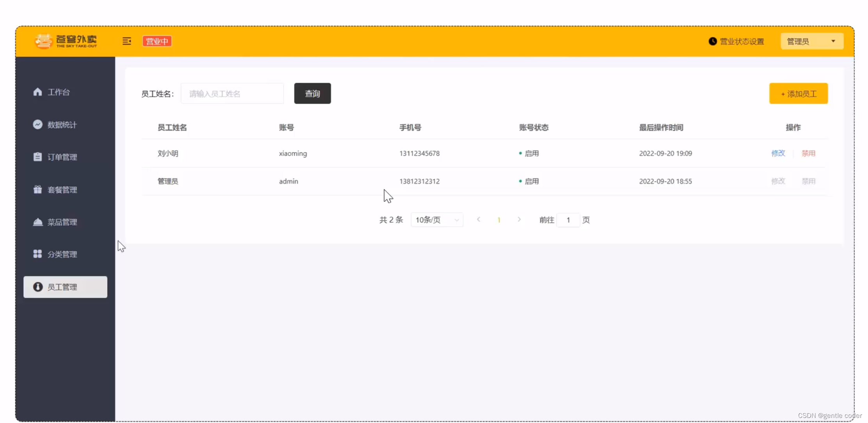
Task: Click the 分类管理 grid icon
Action: pos(37,254)
